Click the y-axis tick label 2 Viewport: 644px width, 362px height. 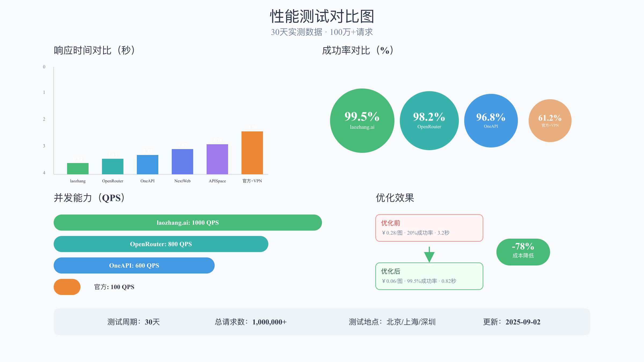pos(44,119)
